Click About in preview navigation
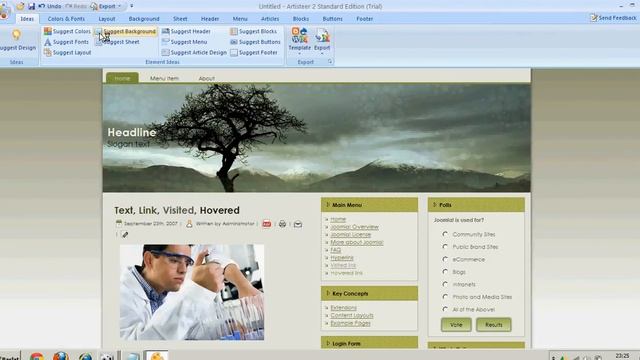The width and height of the screenshot is (640, 360). (207, 78)
